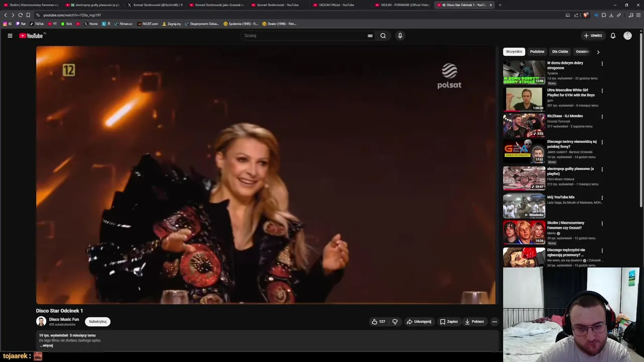
Task: Open the TikTok bookmark
Action: pyautogui.click(x=37, y=24)
